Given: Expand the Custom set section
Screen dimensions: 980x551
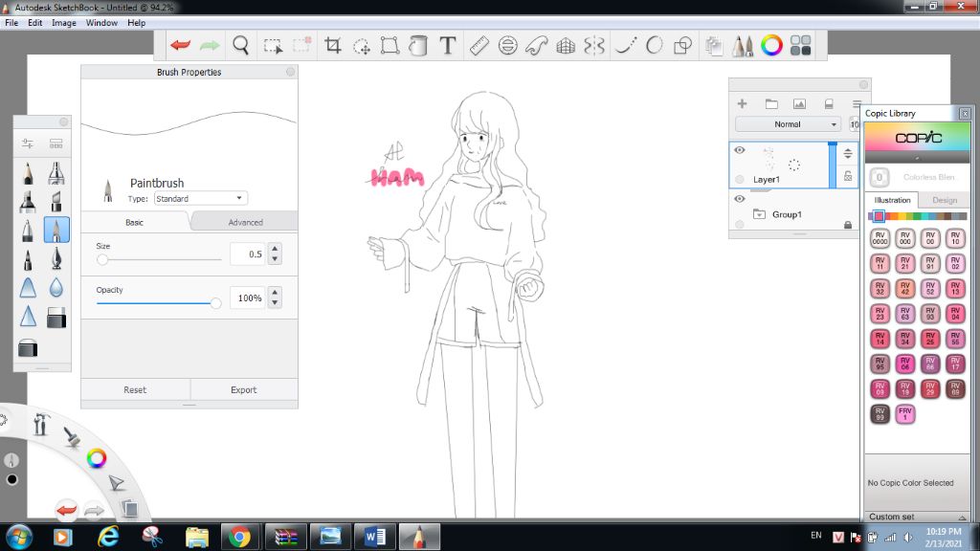Looking at the screenshot, I should click(962, 518).
